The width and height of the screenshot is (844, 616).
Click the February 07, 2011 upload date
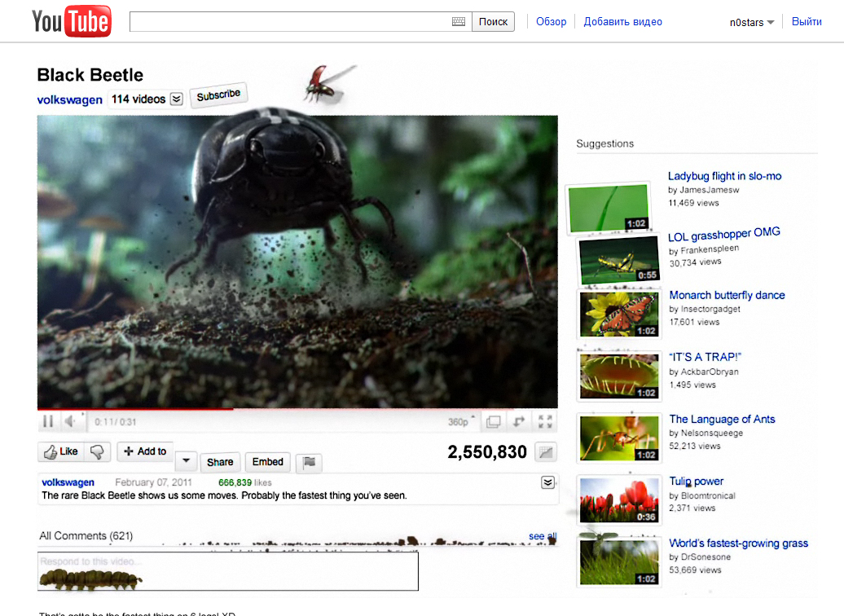coord(153,482)
